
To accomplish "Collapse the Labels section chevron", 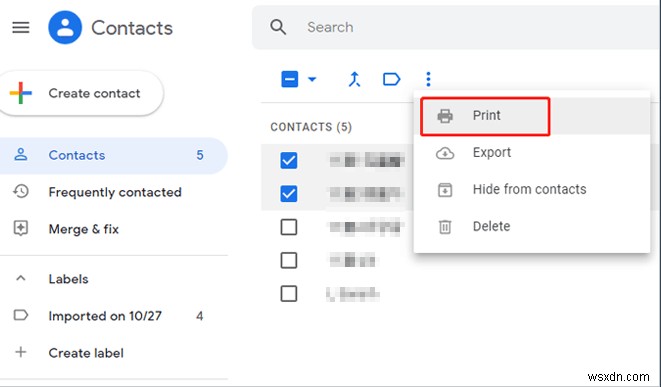I will 21,278.
